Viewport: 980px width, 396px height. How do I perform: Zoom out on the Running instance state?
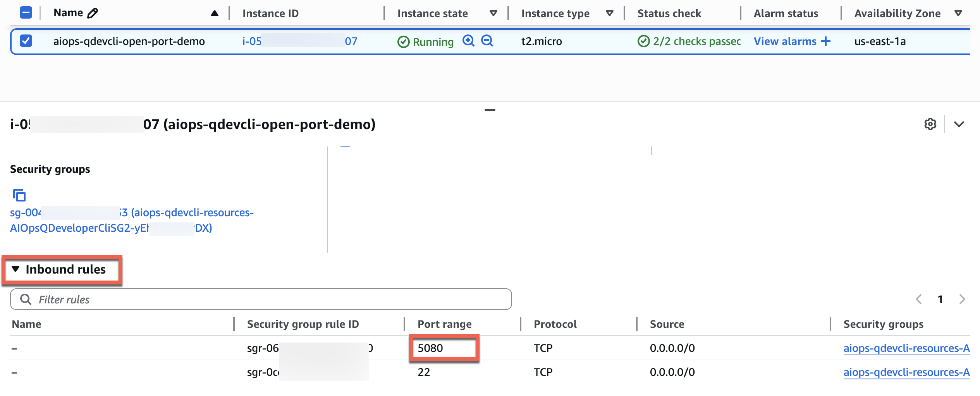[x=487, y=41]
